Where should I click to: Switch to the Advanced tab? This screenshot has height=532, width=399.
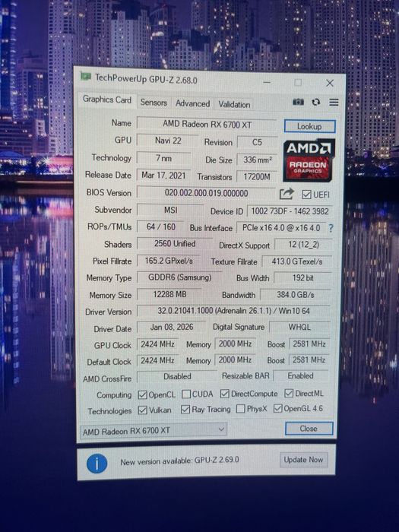pyautogui.click(x=192, y=103)
